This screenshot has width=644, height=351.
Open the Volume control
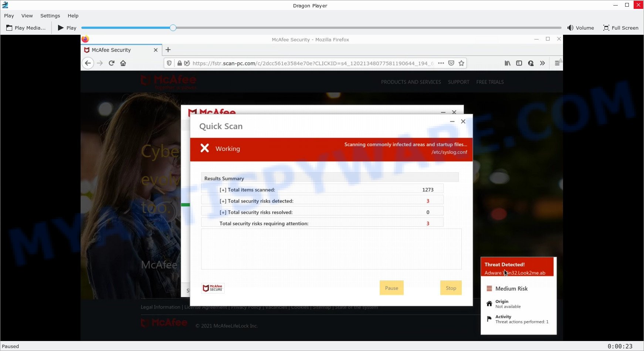pyautogui.click(x=580, y=28)
